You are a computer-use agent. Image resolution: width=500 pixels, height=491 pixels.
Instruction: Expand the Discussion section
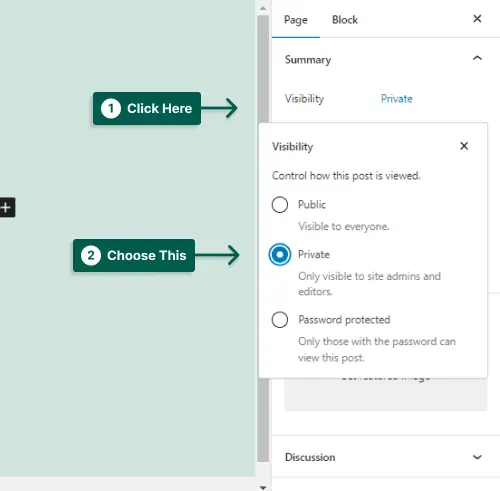click(477, 457)
